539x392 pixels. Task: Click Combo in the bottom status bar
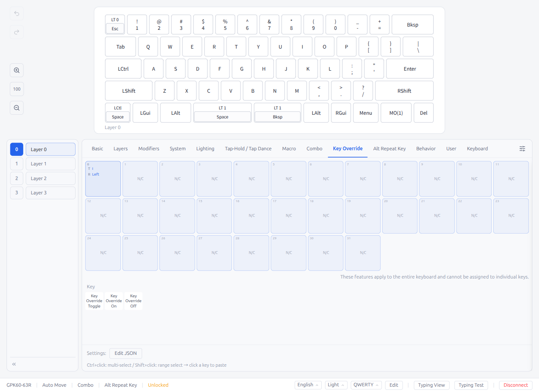(85, 385)
